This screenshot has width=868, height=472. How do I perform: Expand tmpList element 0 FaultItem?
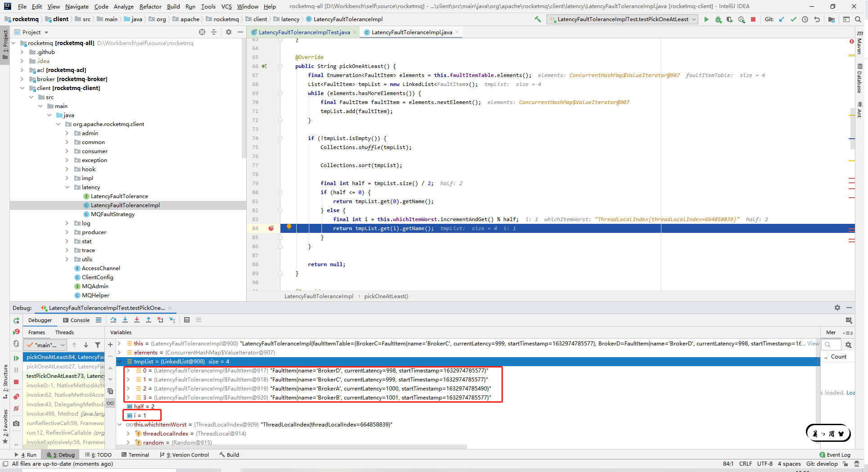coord(127,370)
